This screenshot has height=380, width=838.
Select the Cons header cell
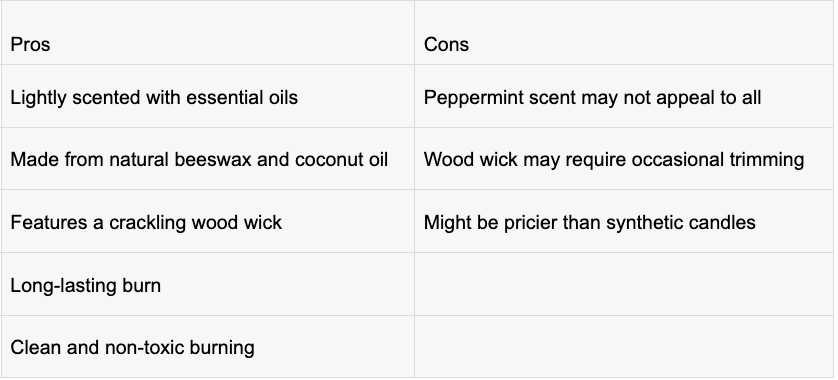click(624, 33)
